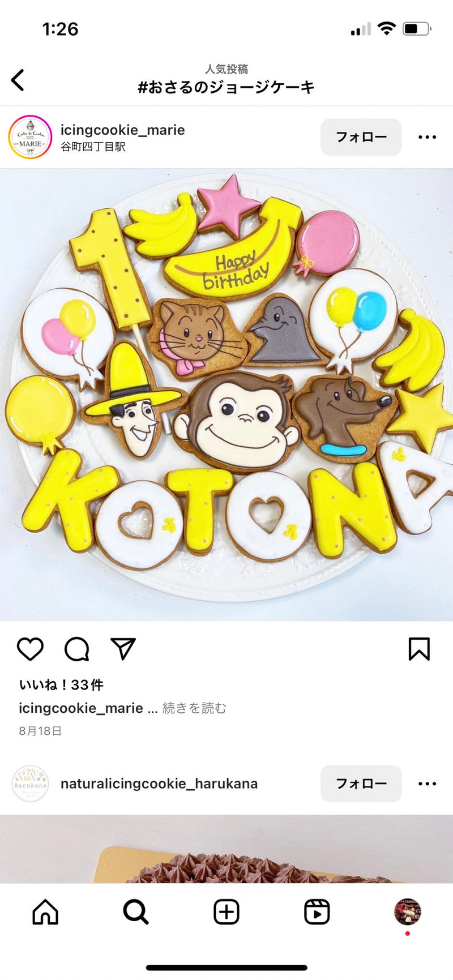Open naturalicingcookie_harukana profile avatar

pos(30,784)
